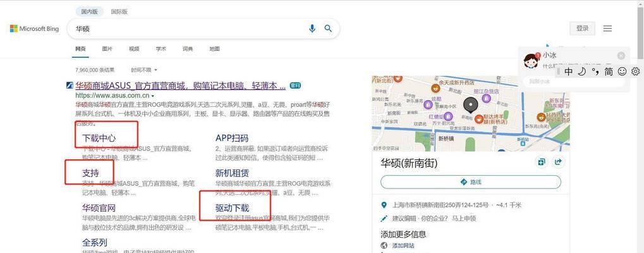The width and height of the screenshot is (644, 253).
Task: Select the 视频 search tab
Action: pyautogui.click(x=134, y=49)
